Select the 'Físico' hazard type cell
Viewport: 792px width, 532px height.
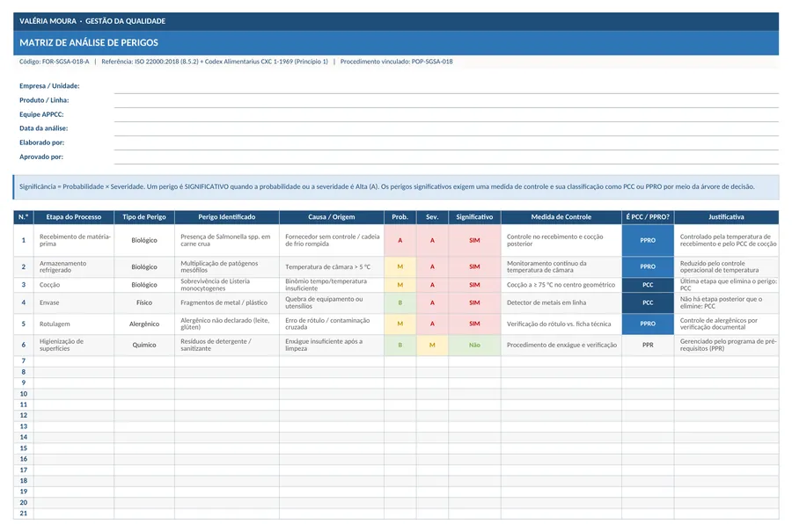(x=144, y=302)
